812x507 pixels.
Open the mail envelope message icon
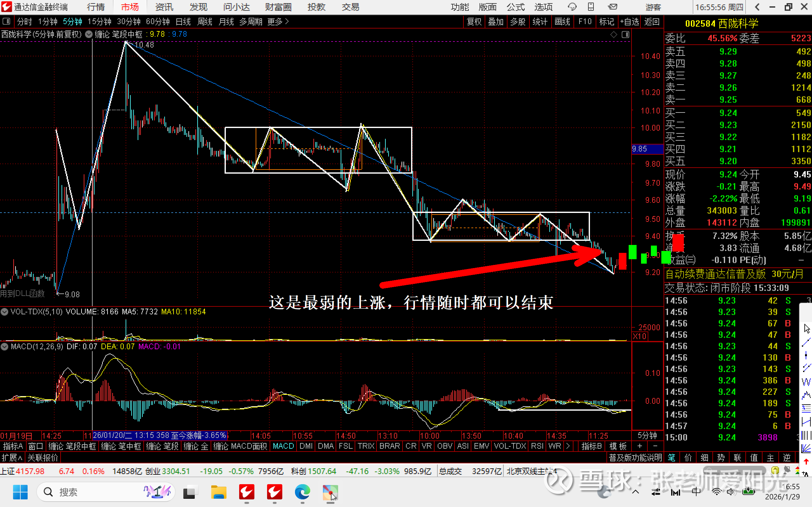[613, 7]
